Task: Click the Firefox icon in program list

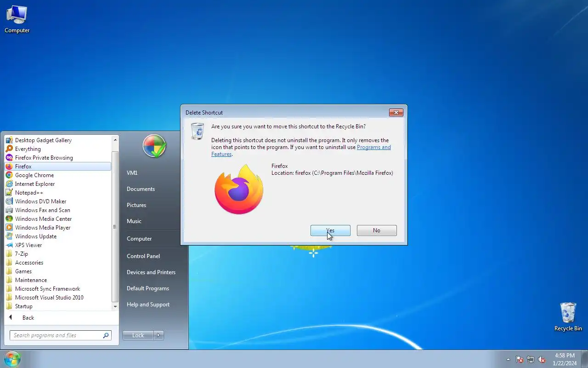Action: [x=9, y=167]
